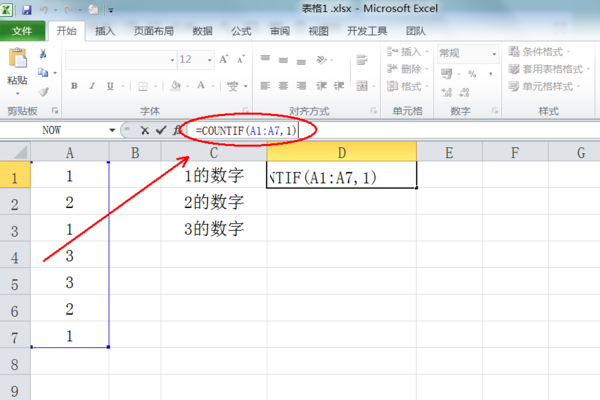This screenshot has width=600, height=400.
Task: Click the Save icon in quick access toolbar
Action: pyautogui.click(x=26, y=9)
